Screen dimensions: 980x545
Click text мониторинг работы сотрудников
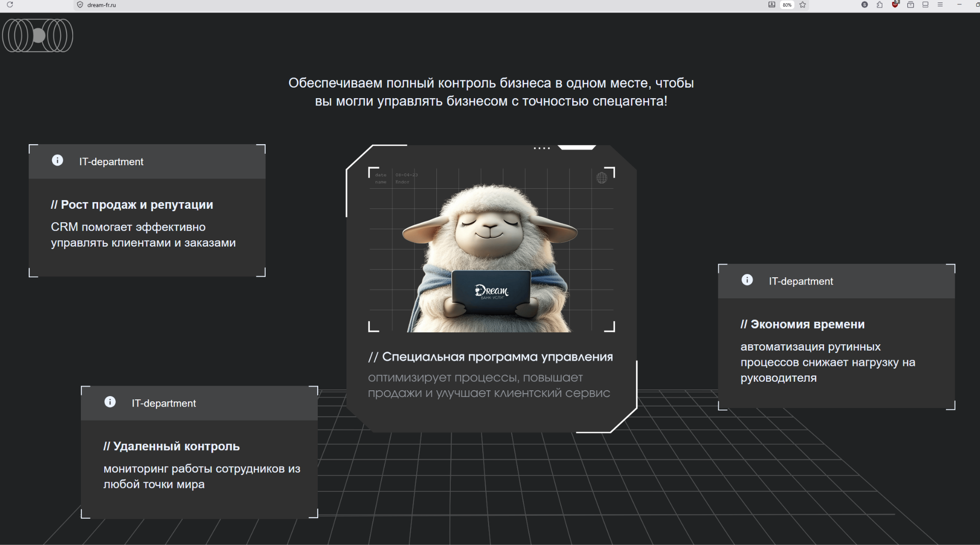click(x=202, y=476)
